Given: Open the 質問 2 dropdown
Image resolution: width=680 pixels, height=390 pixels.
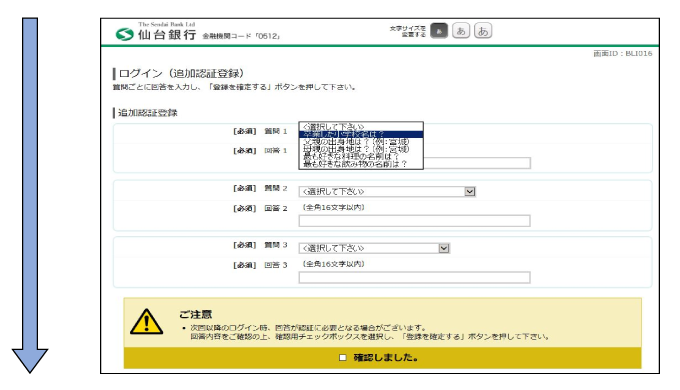Looking at the screenshot, I should click(x=387, y=191).
